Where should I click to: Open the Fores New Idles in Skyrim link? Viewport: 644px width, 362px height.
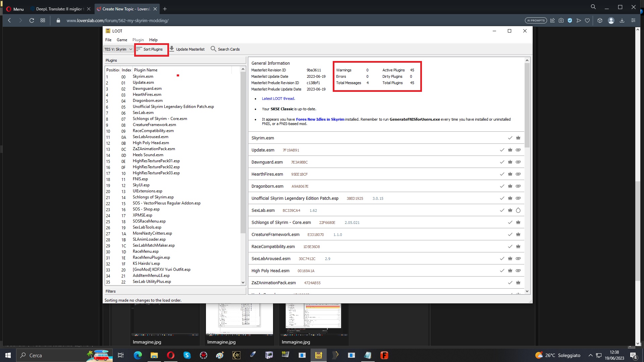pyautogui.click(x=320, y=119)
